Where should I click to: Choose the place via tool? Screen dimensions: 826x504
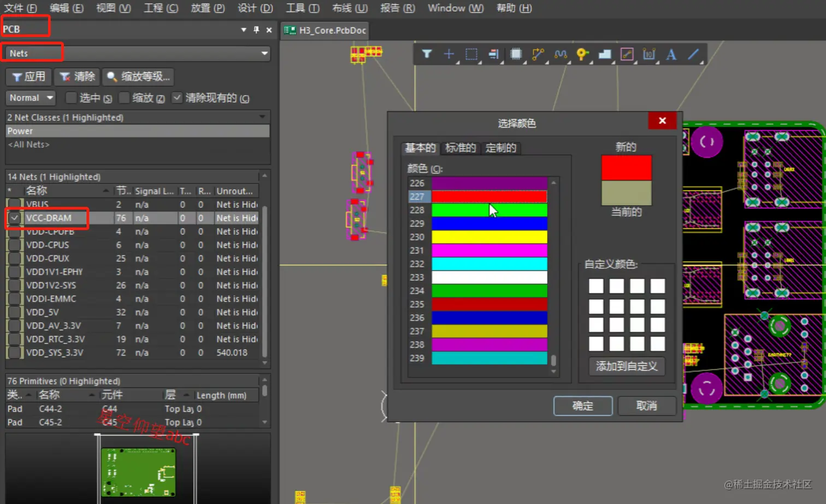(x=582, y=54)
